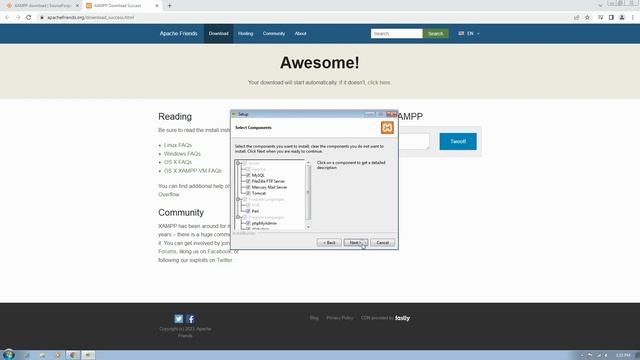Viewport: 640px width, 360px height.
Task: Open the Blog footer link
Action: (x=314, y=318)
